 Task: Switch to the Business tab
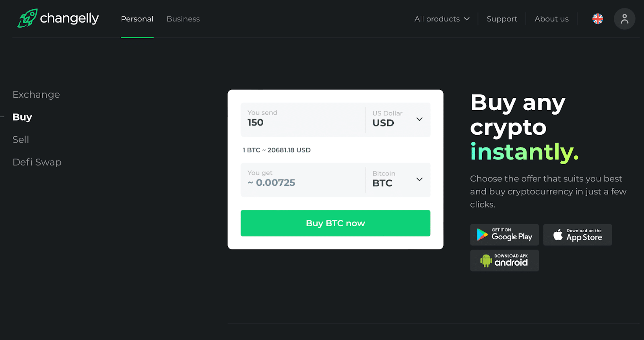point(183,19)
